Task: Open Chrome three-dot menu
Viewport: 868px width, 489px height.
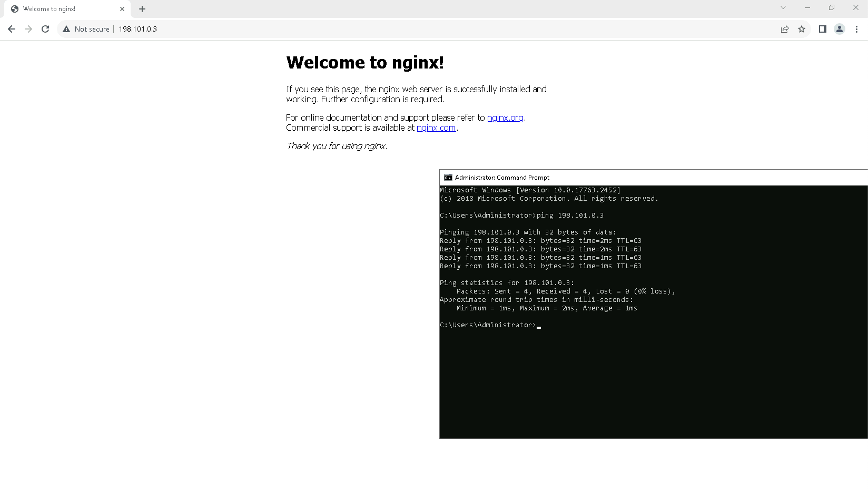Action: (x=856, y=29)
